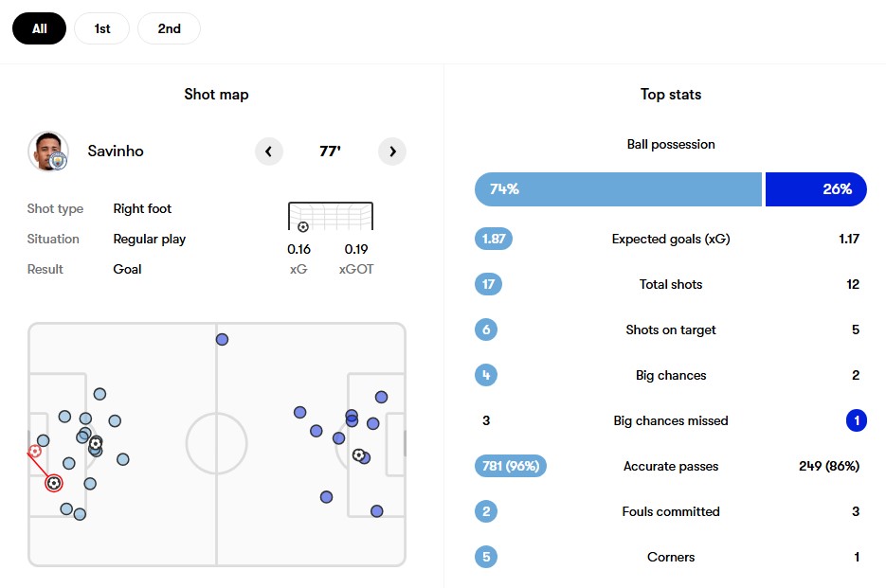Click the red shot-destination ball near goal line
The height and width of the screenshot is (588, 886).
[x=35, y=451]
